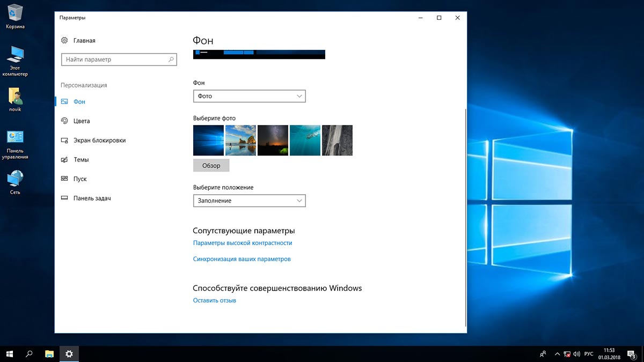644x362 pixels.
Task: Open Параметры высокой контрастности link
Action: [x=243, y=243]
